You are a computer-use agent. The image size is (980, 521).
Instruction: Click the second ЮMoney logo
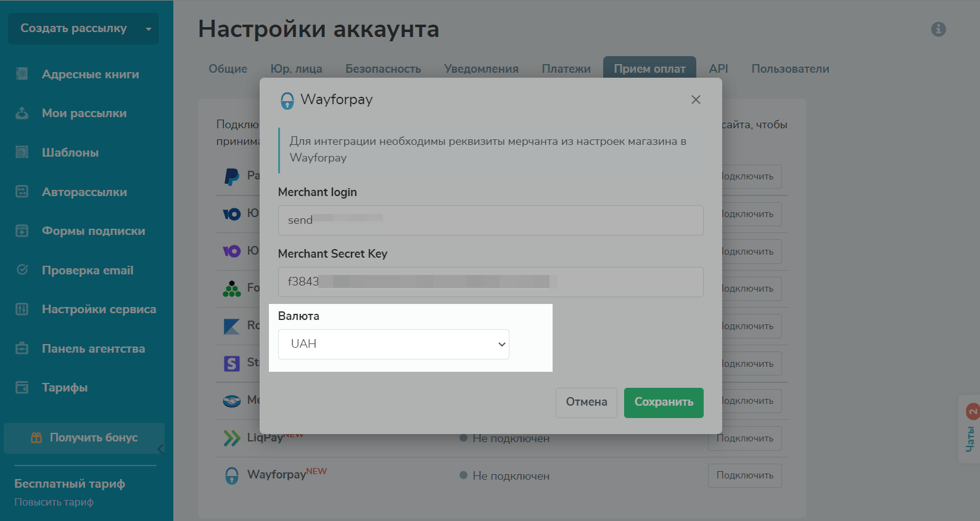(232, 251)
